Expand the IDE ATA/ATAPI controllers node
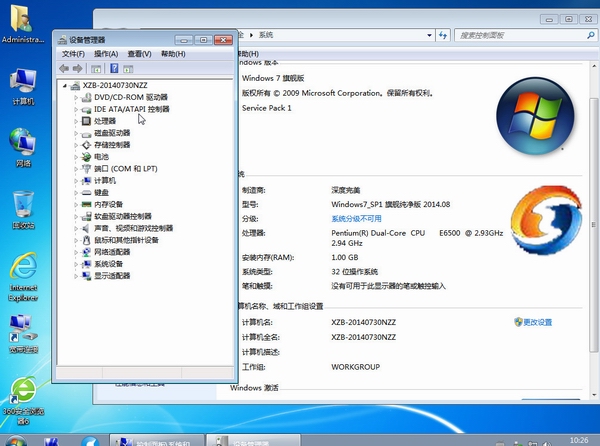Image resolution: width=600 pixels, height=446 pixels. tap(76, 109)
